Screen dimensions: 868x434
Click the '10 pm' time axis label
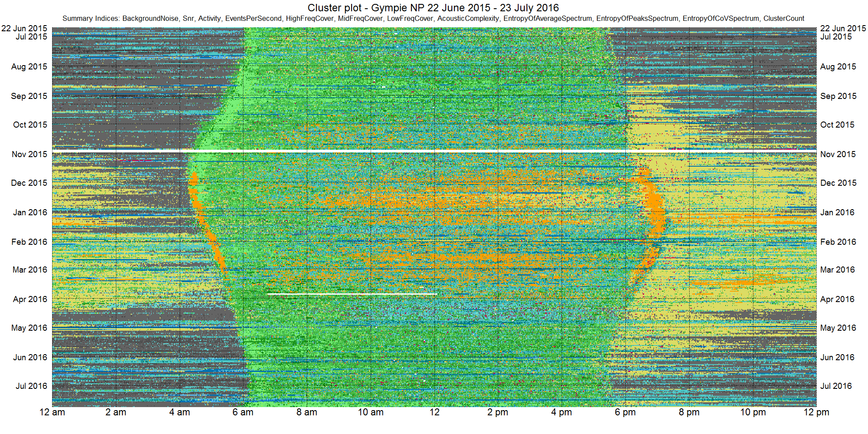tap(753, 412)
